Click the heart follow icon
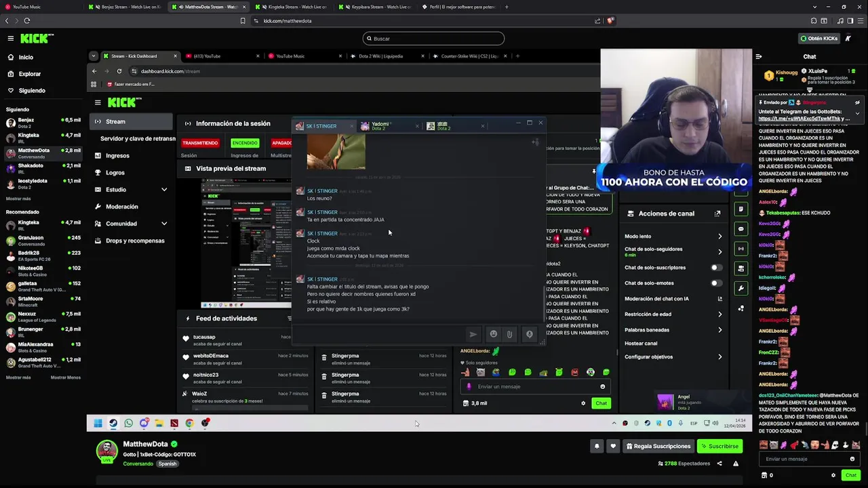Viewport: 868px width, 488px height. 613,446
